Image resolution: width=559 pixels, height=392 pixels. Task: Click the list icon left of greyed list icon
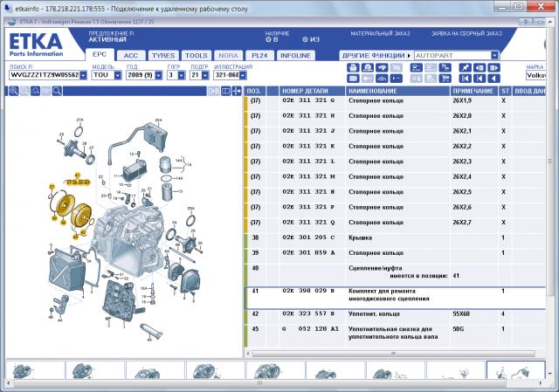pyautogui.click(x=417, y=68)
